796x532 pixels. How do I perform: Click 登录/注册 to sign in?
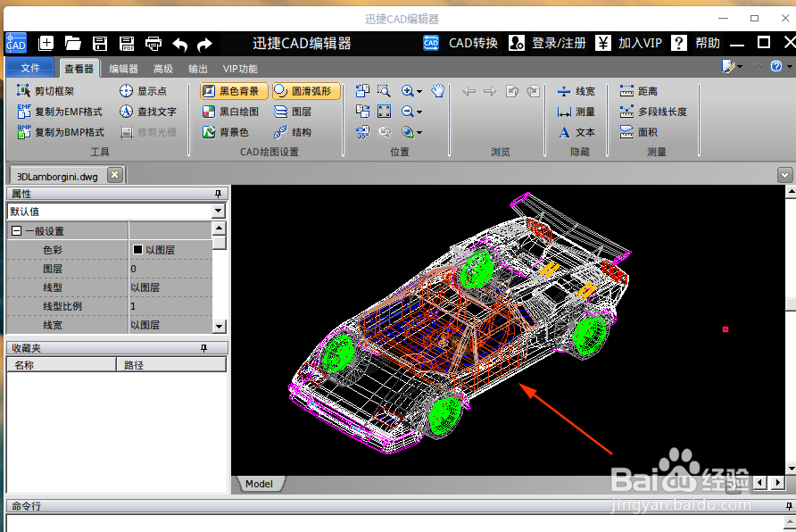547,43
